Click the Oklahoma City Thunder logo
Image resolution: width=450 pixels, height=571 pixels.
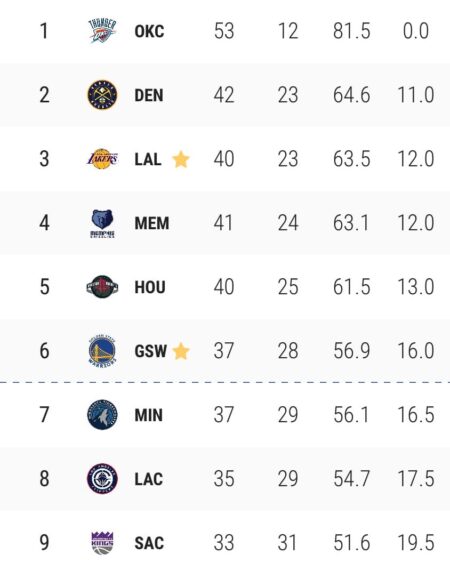pyautogui.click(x=102, y=31)
